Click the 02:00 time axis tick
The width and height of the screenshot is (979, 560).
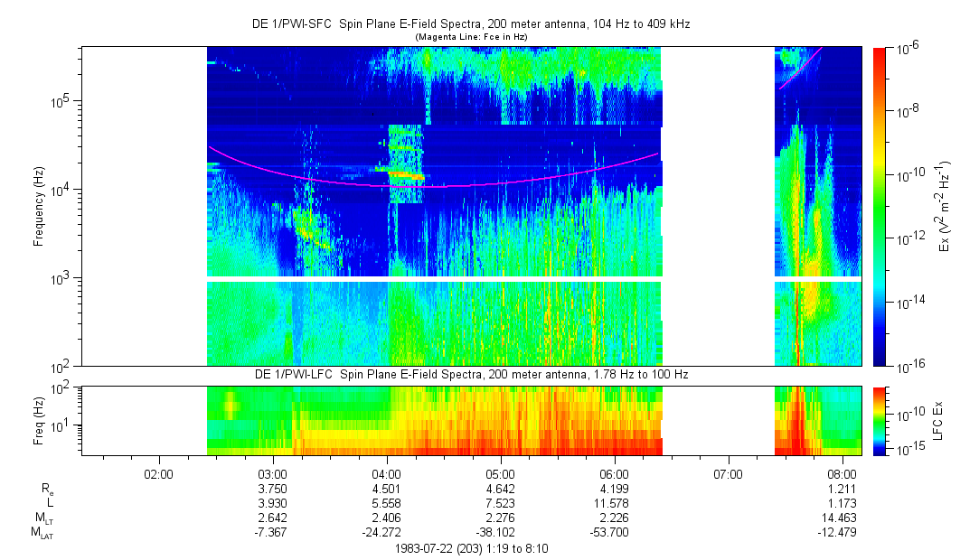point(158,472)
